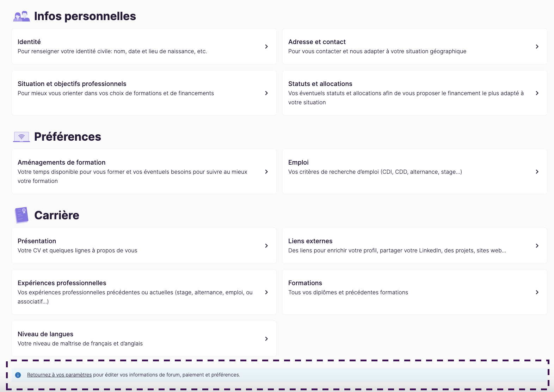Open the Présentation card title
The image size is (554, 392).
37,241
